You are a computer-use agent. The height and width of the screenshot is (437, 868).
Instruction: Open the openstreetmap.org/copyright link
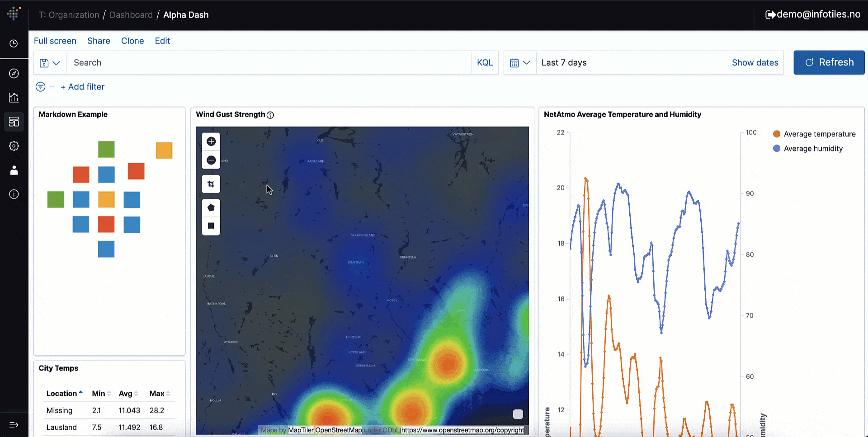(x=462, y=430)
